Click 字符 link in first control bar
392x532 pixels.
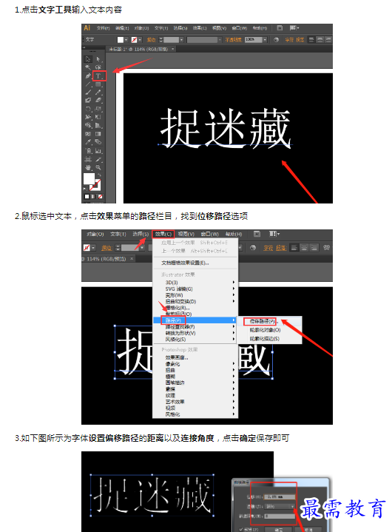[x=289, y=40]
